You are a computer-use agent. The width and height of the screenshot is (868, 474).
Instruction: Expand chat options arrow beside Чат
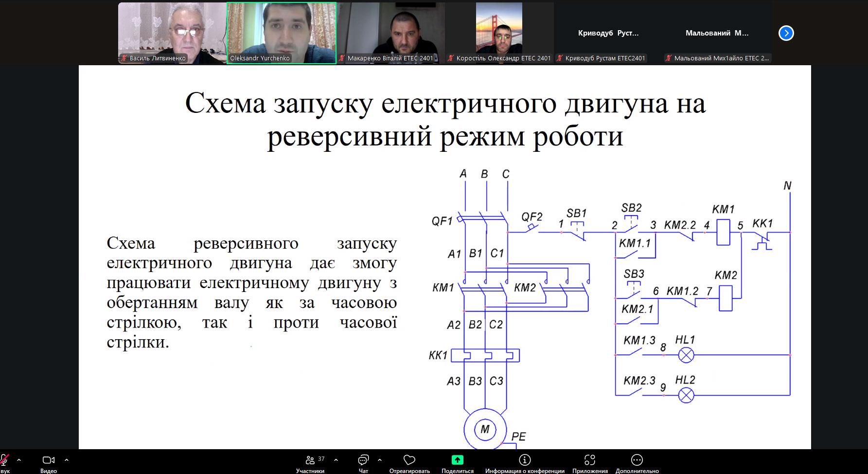(x=380, y=460)
